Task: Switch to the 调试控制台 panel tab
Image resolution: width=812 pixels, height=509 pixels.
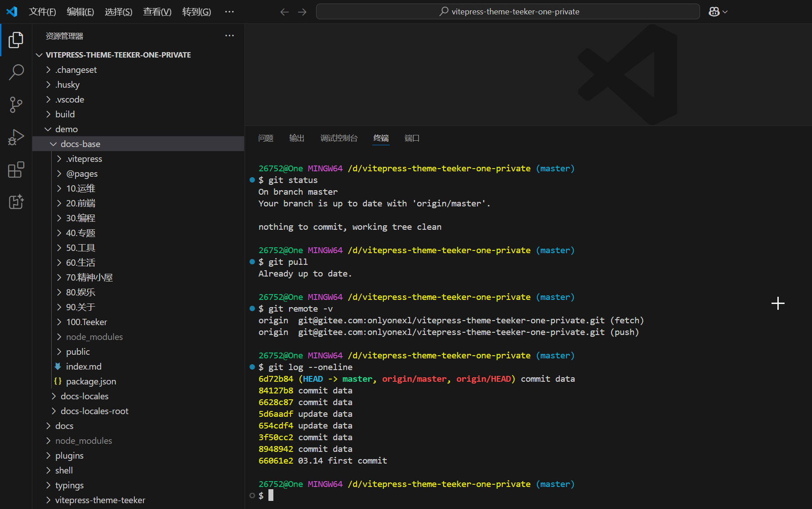Action: [x=339, y=138]
